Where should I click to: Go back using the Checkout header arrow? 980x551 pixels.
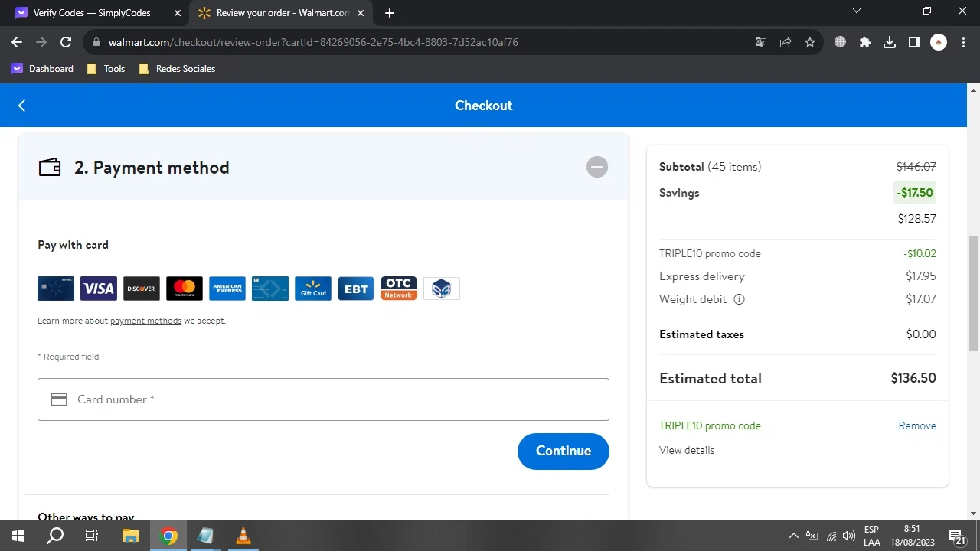[x=21, y=106]
